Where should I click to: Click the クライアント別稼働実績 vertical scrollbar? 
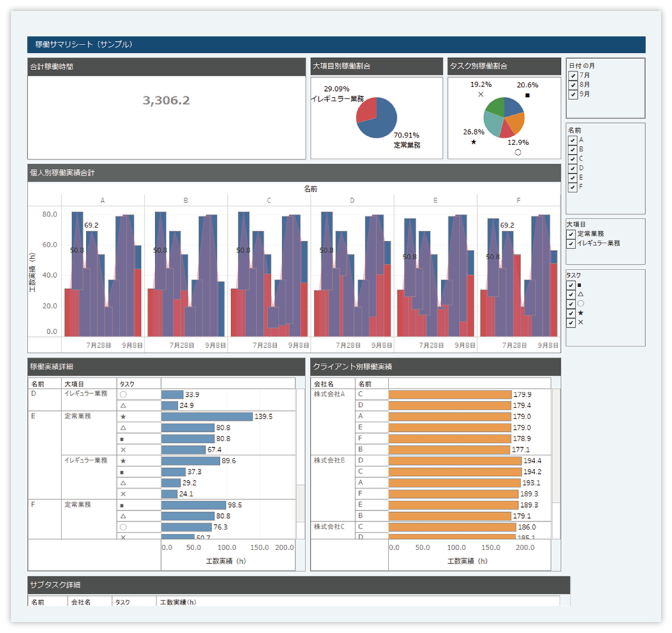click(556, 446)
